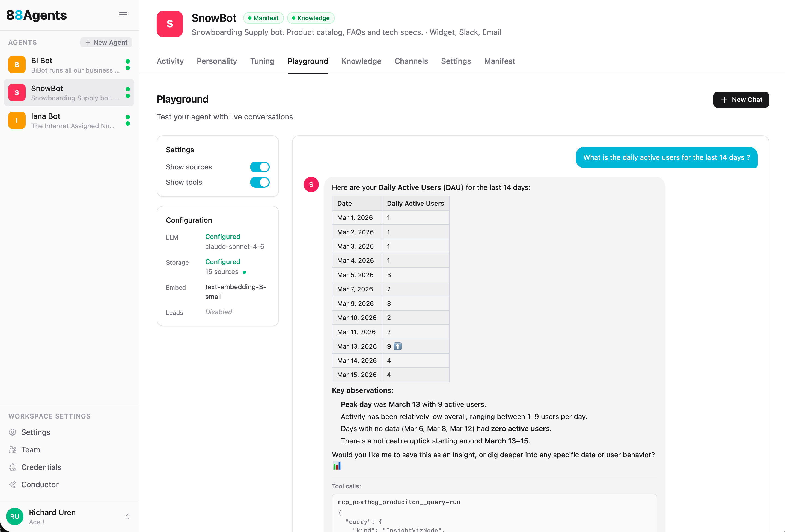Create a New Agent
Screen dimensions: 785x532
(x=106, y=43)
